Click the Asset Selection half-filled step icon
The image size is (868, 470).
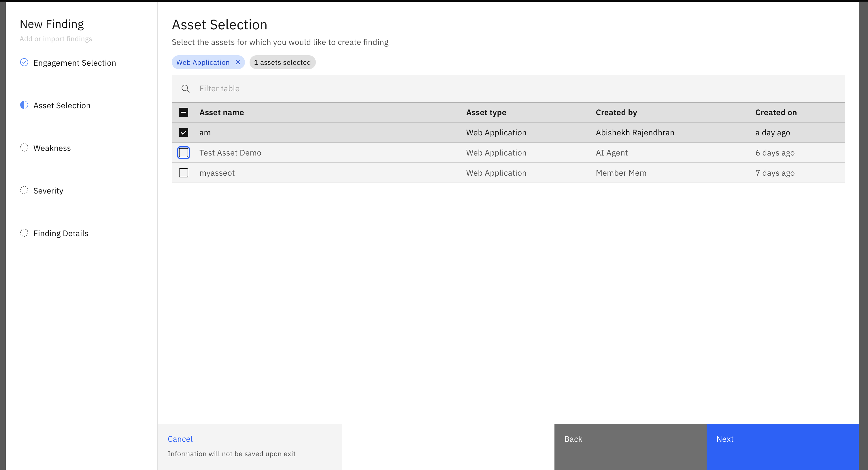pos(24,105)
